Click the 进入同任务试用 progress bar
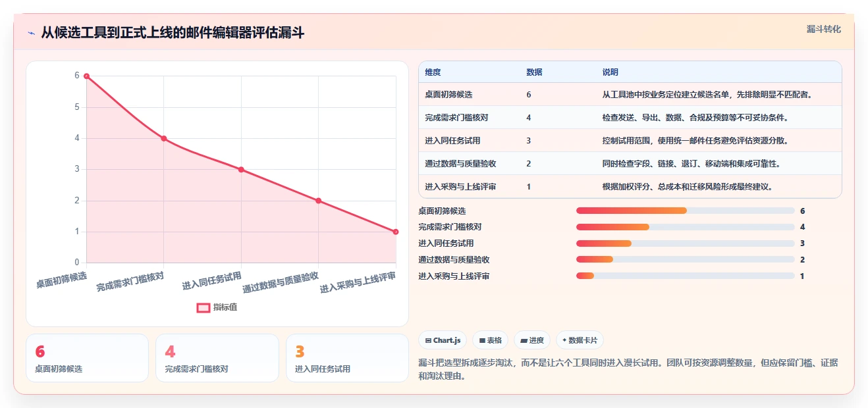This screenshot has width=868, height=408. tap(685, 243)
